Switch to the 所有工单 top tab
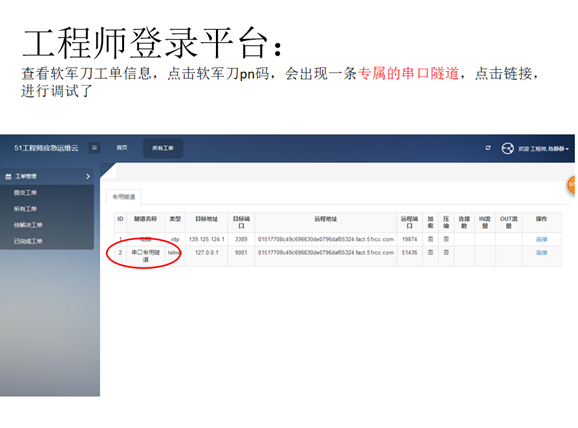The height and width of the screenshot is (428, 578). [x=163, y=148]
